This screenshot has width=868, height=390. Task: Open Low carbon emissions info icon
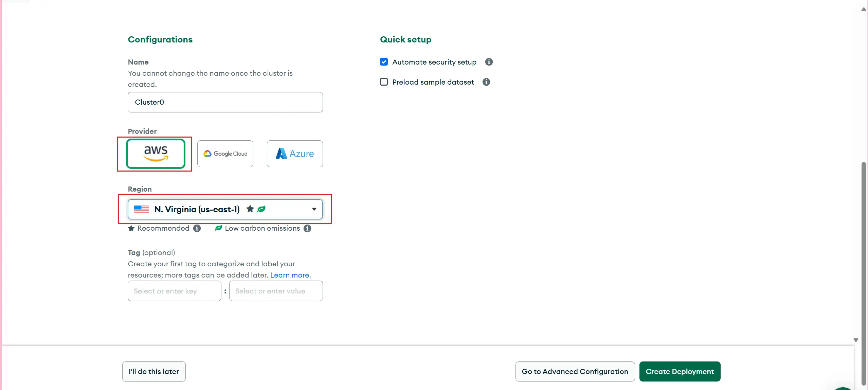click(x=307, y=228)
